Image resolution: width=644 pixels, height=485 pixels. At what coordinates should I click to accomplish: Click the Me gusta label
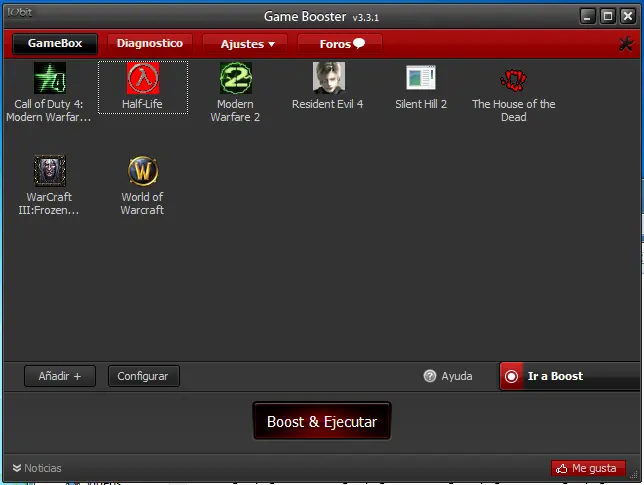[594, 468]
